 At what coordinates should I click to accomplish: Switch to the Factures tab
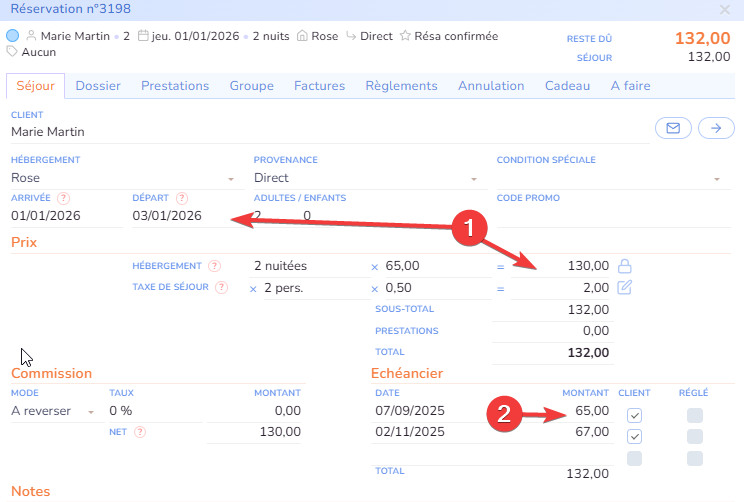coord(319,86)
